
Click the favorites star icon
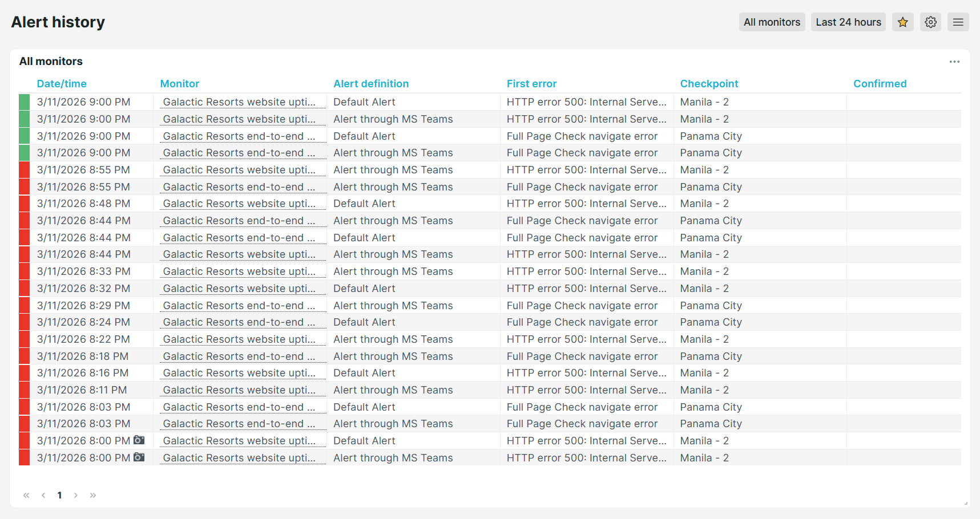[x=903, y=22]
